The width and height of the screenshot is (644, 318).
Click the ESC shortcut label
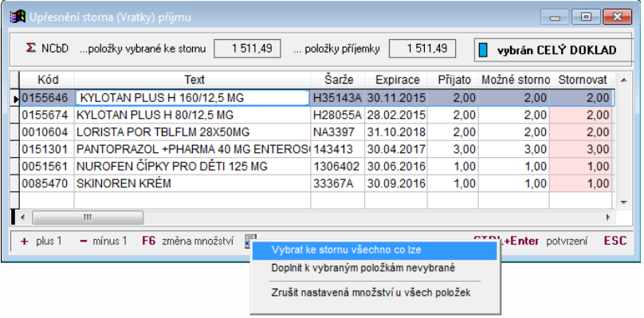pyautogui.click(x=615, y=241)
